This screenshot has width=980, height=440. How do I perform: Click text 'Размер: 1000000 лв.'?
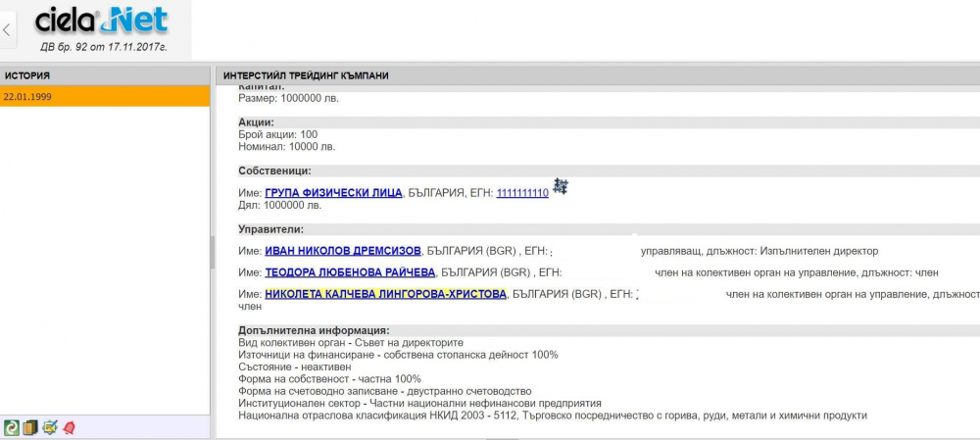pyautogui.click(x=289, y=98)
